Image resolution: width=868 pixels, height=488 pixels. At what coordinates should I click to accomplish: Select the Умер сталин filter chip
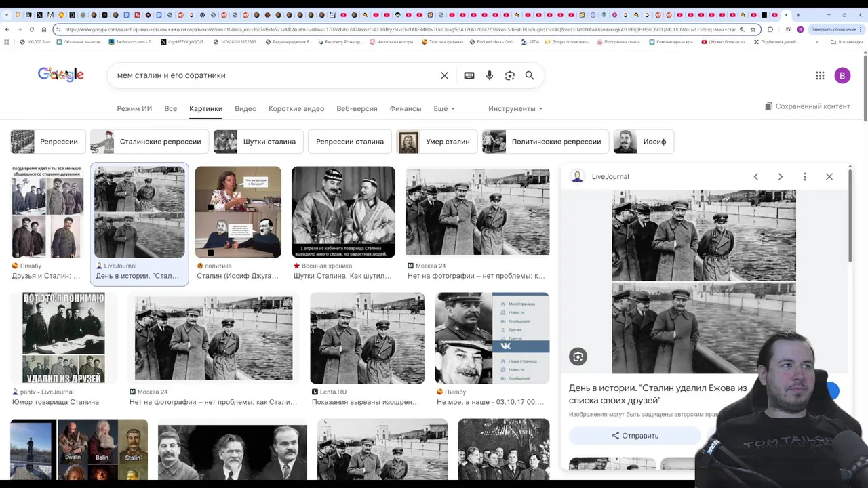click(437, 142)
